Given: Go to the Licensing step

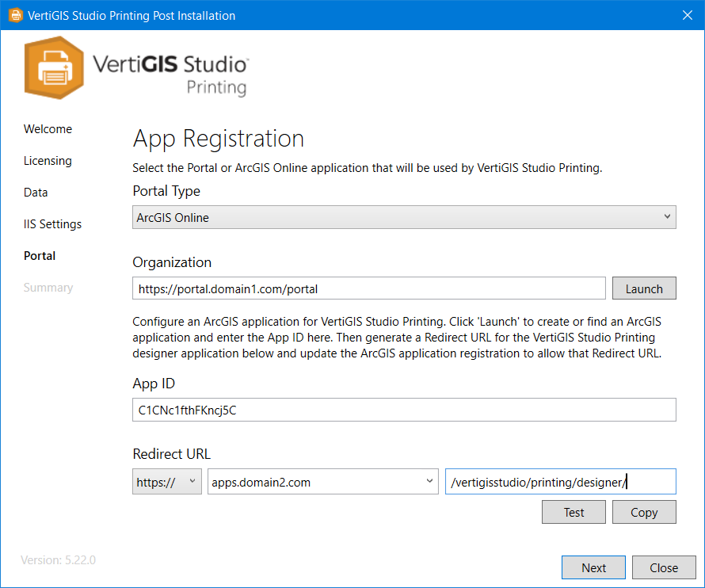Looking at the screenshot, I should (x=48, y=160).
